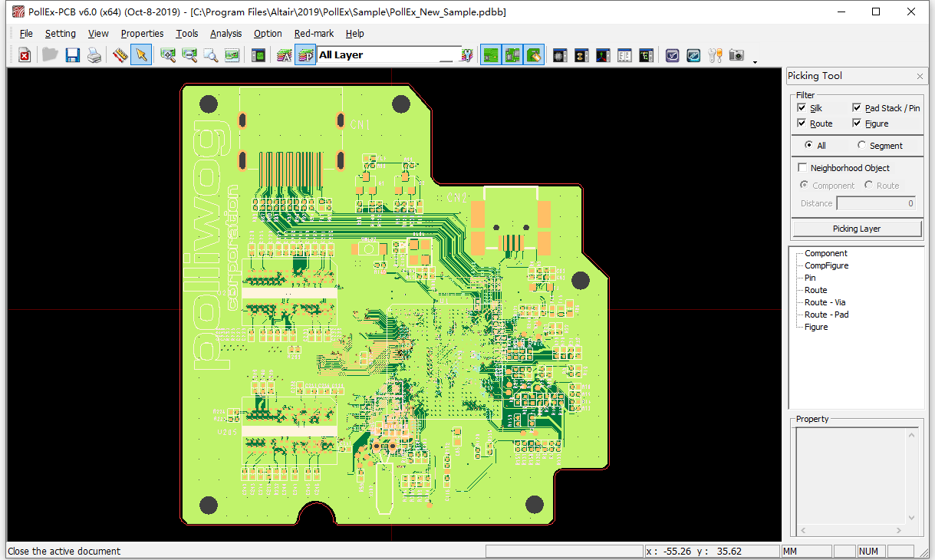Click the CN1 connector label on board

[x=361, y=124]
